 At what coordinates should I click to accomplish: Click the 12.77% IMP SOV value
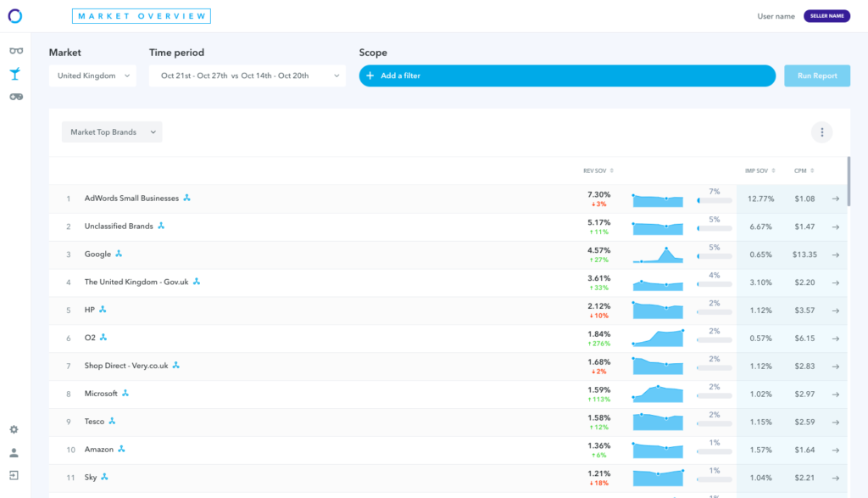pyautogui.click(x=760, y=199)
